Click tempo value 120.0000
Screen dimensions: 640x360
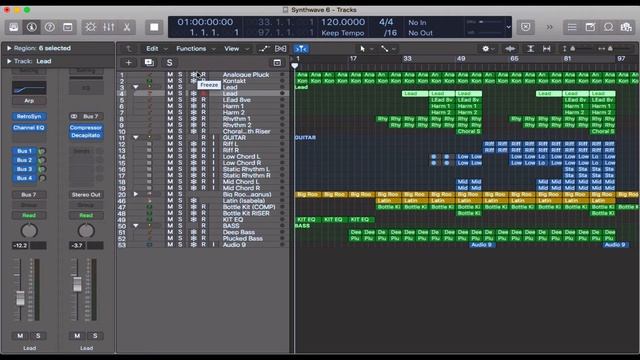pyautogui.click(x=343, y=22)
